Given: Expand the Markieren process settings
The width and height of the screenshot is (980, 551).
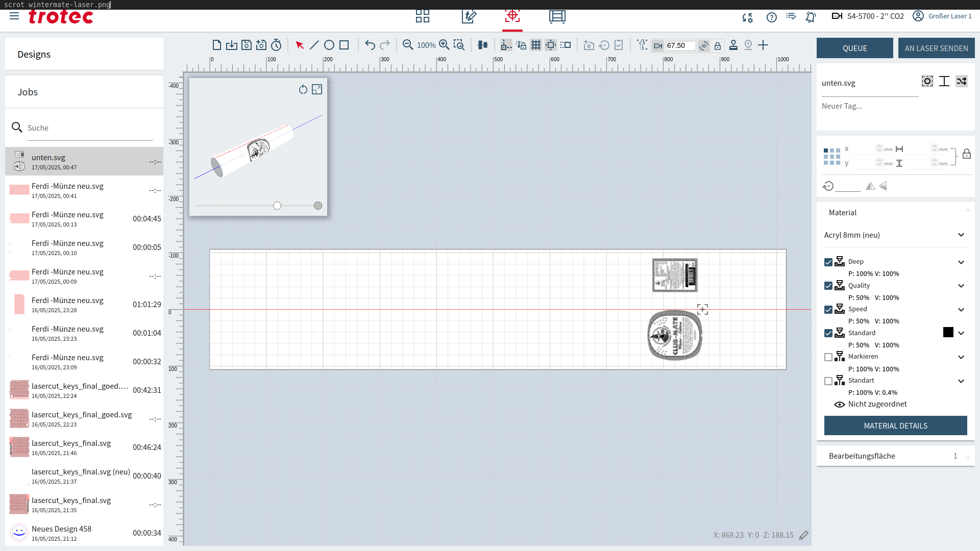Looking at the screenshot, I should 961,357.
